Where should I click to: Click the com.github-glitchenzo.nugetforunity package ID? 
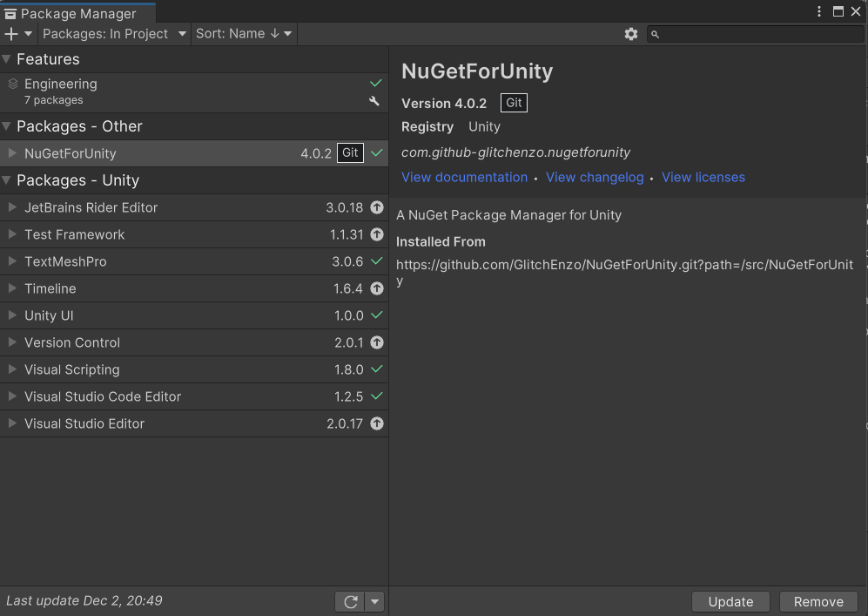click(516, 152)
